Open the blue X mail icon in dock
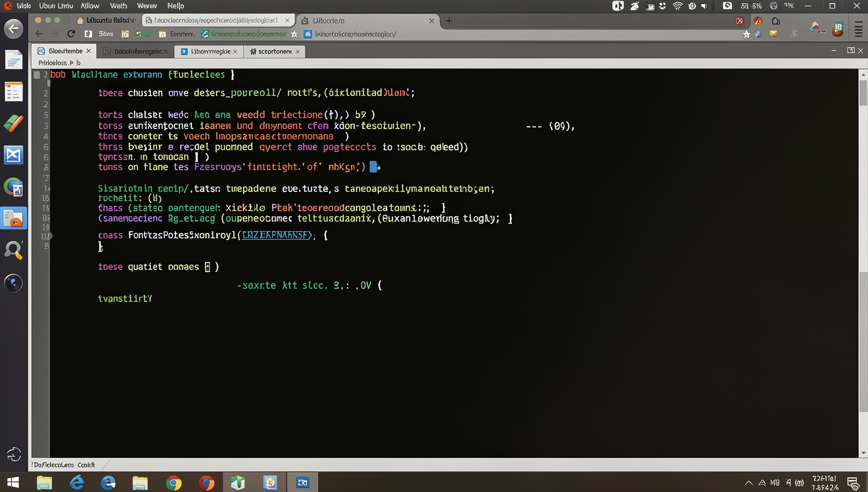 14,155
